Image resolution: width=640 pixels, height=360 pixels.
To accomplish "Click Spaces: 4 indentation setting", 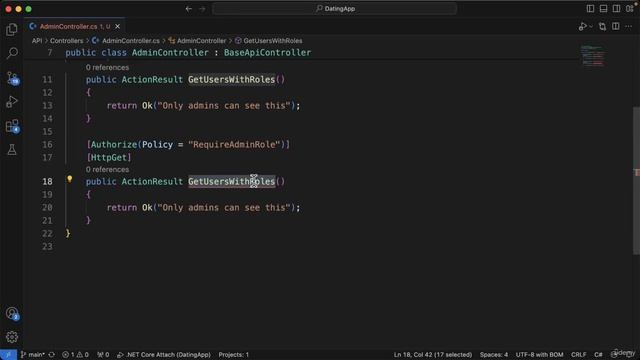I will tap(494, 355).
